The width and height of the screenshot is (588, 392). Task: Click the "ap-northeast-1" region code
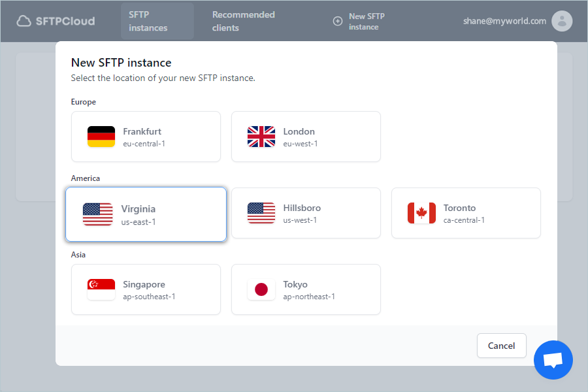coord(309,297)
